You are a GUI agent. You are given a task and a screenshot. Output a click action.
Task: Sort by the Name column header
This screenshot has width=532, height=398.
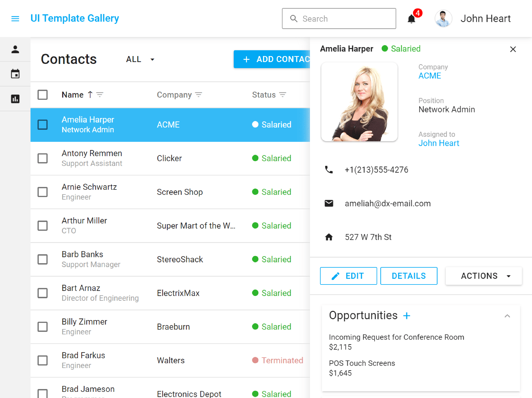pyautogui.click(x=73, y=95)
